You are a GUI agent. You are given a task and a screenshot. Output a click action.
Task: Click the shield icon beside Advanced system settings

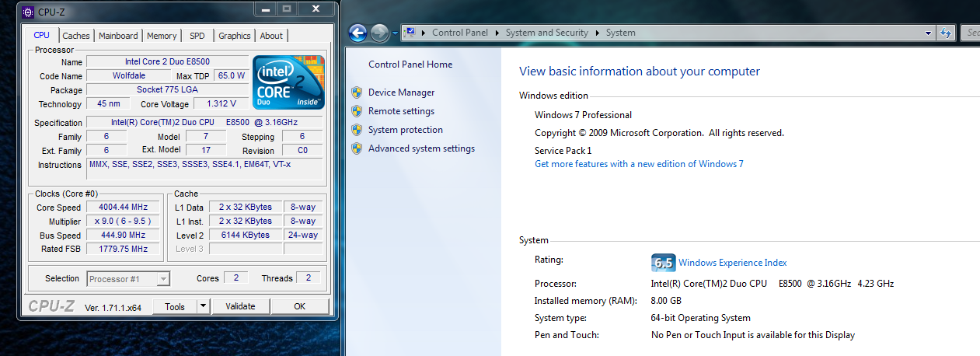pyautogui.click(x=357, y=148)
